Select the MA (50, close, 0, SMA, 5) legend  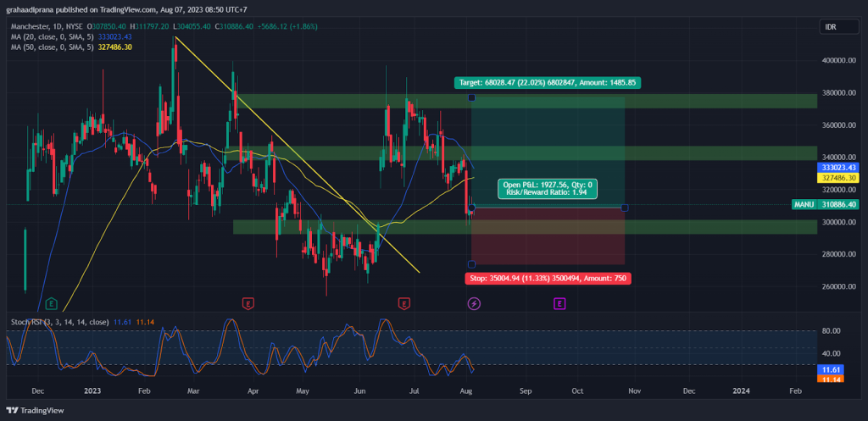pos(53,47)
